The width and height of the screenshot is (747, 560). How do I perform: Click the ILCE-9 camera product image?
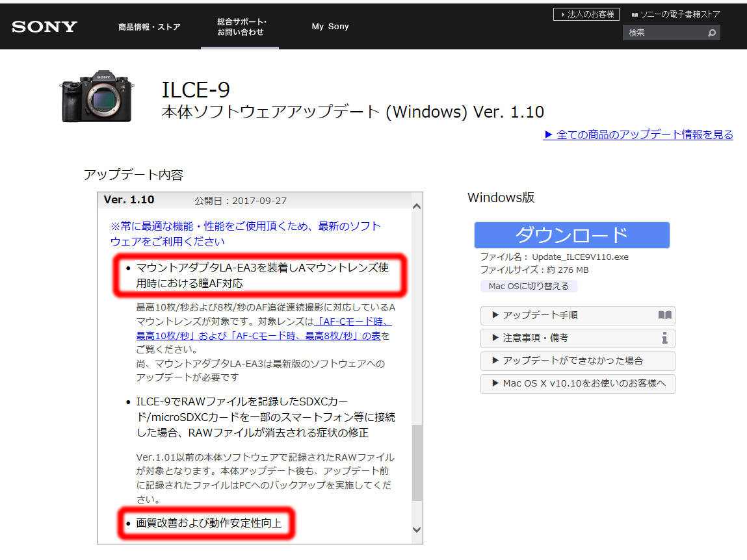click(x=97, y=96)
